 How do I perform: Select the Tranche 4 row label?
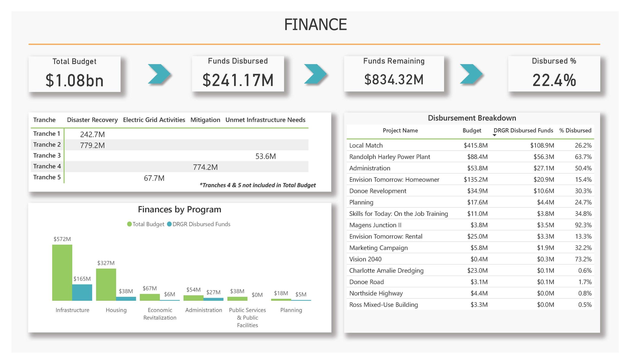click(47, 166)
